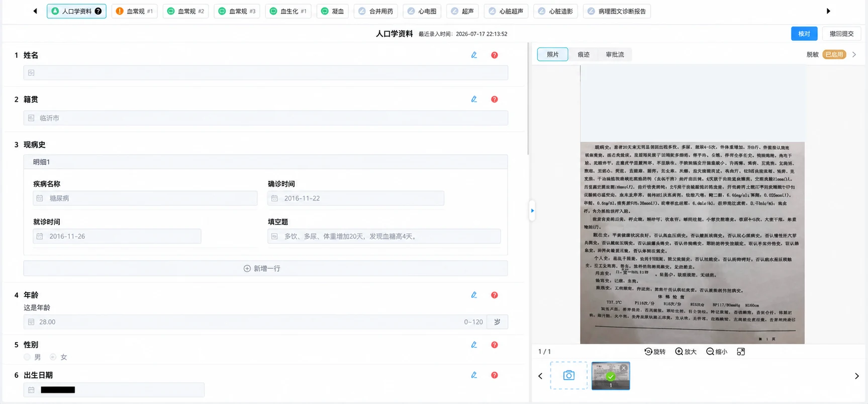
Task: Open the photo in fullscreen view
Action: [741, 352]
